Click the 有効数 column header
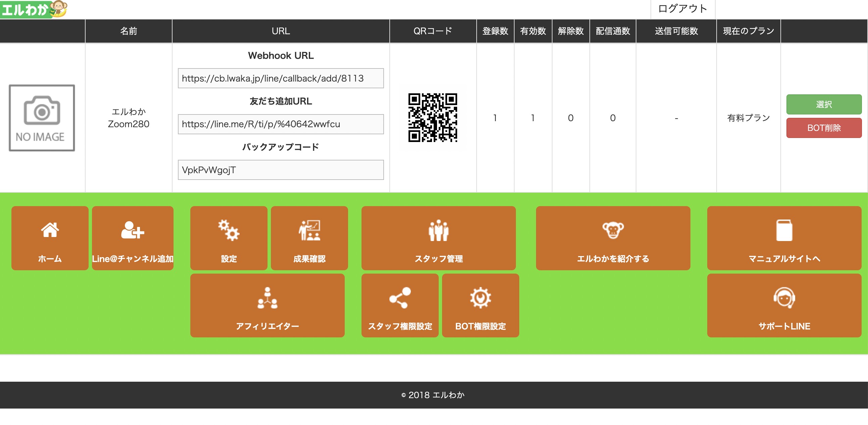This screenshot has width=868, height=425. (533, 31)
